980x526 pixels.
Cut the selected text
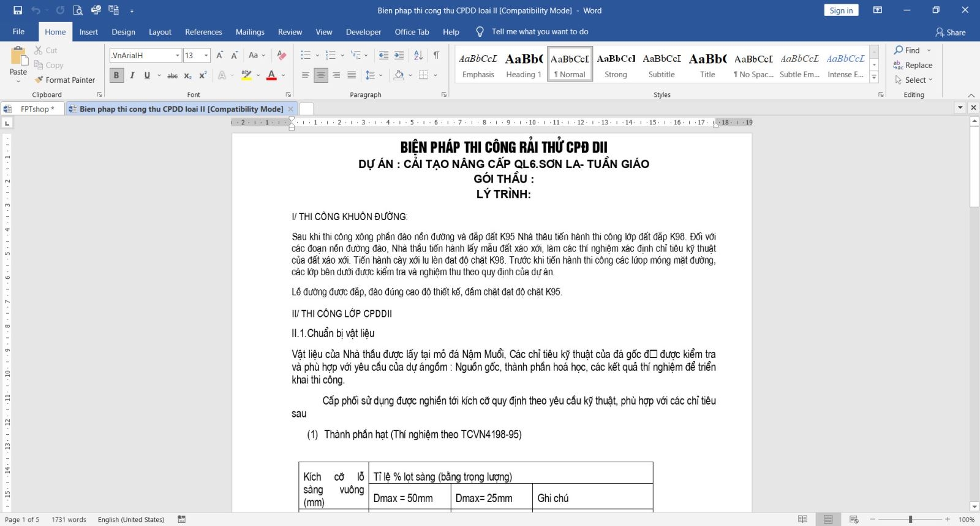click(x=46, y=50)
